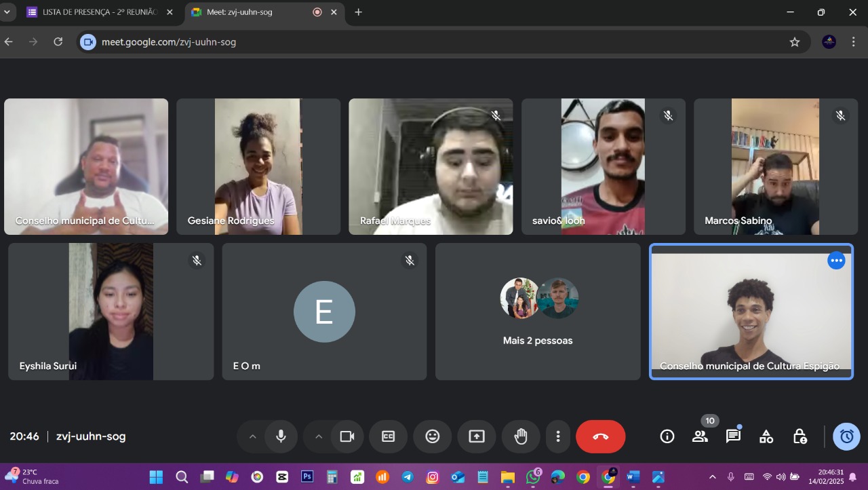
Task: Open Windows Start menu
Action: pyautogui.click(x=156, y=477)
